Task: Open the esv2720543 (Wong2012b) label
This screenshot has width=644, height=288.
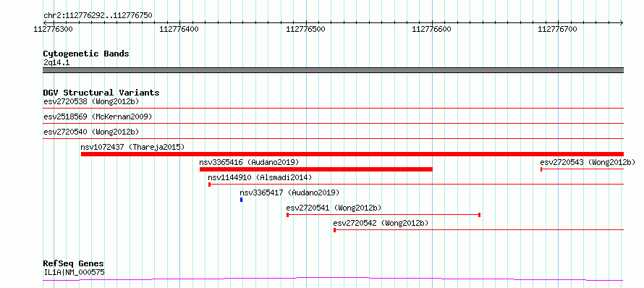Action: point(588,162)
